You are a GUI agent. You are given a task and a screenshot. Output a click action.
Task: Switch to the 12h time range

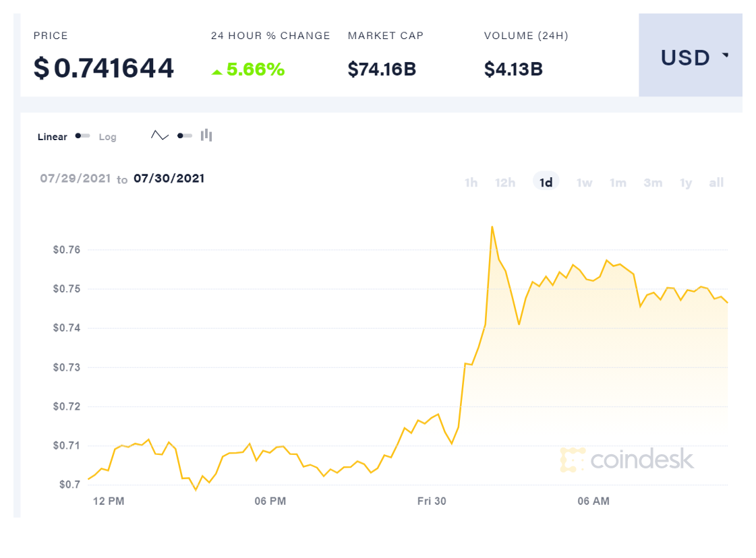point(505,183)
